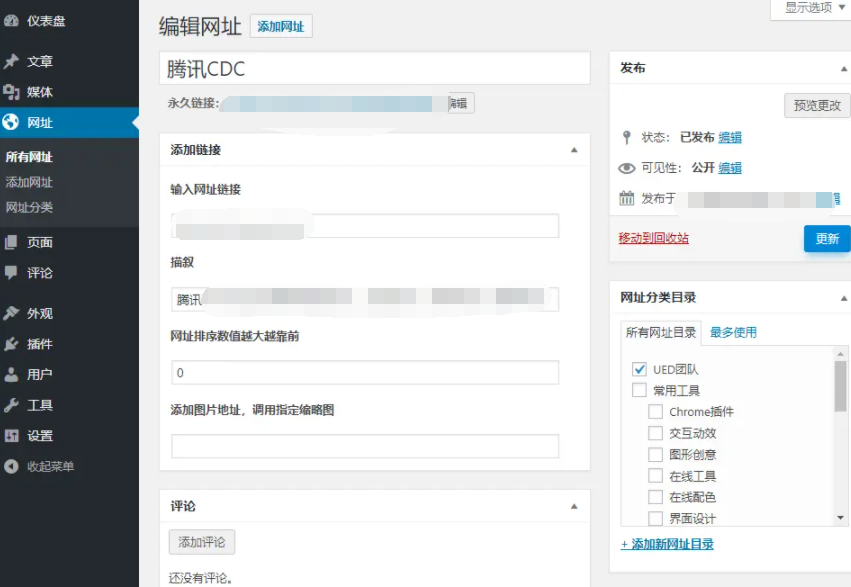The height and width of the screenshot is (587, 851).
Task: Click the 移动到回收站 link
Action: click(x=653, y=238)
